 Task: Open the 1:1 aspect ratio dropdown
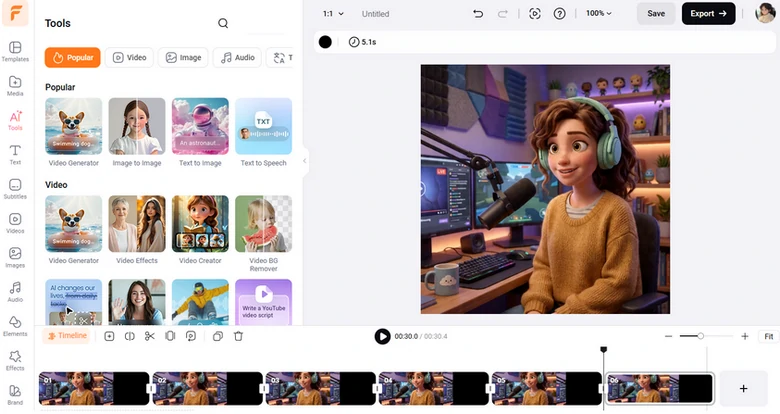(333, 14)
